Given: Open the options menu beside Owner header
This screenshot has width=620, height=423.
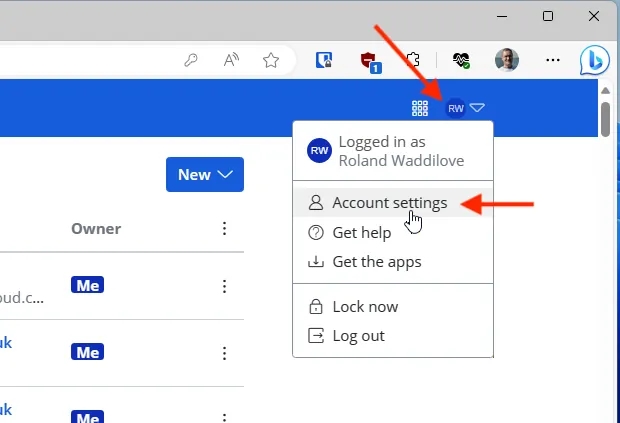Looking at the screenshot, I should click(224, 229).
